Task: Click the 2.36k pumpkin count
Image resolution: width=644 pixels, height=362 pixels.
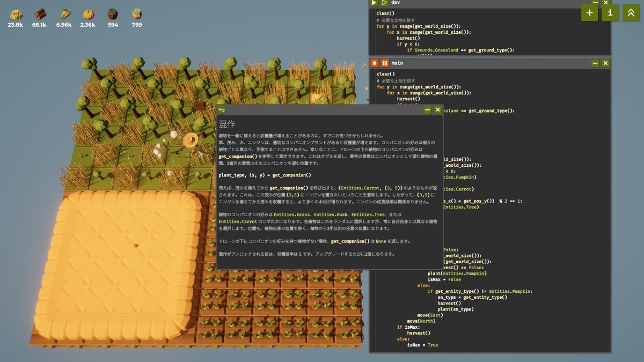Action: coord(88,25)
